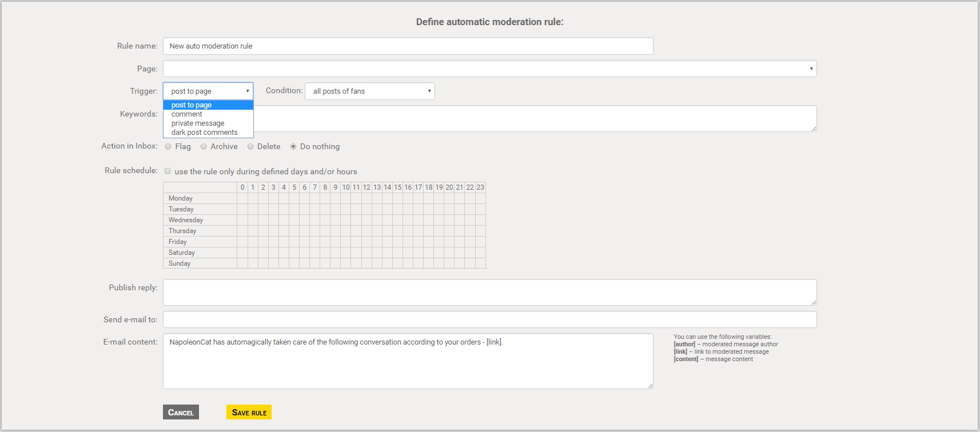980x432 pixels.
Task: Click the Monday hour 0 schedule cell
Action: 242,198
